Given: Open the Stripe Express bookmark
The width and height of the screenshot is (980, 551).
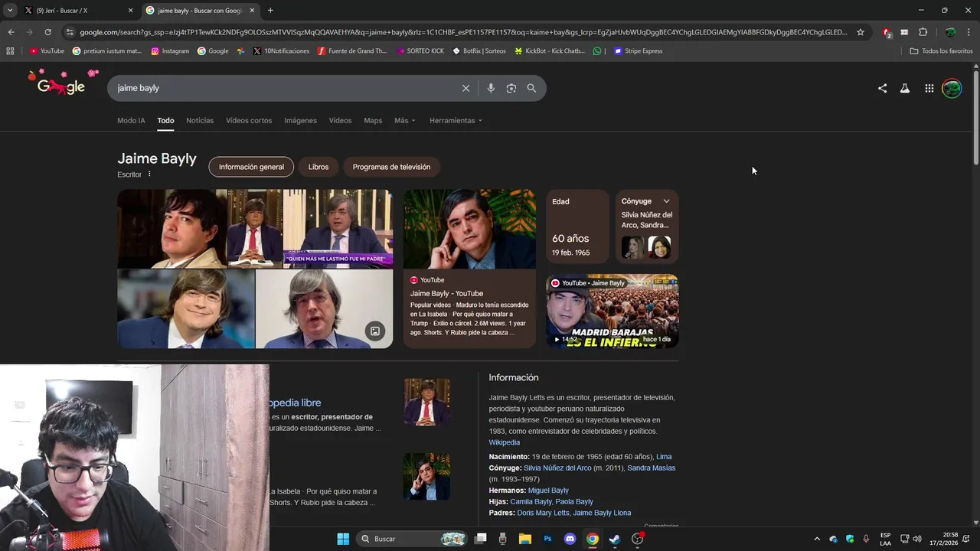Looking at the screenshot, I should (x=639, y=51).
